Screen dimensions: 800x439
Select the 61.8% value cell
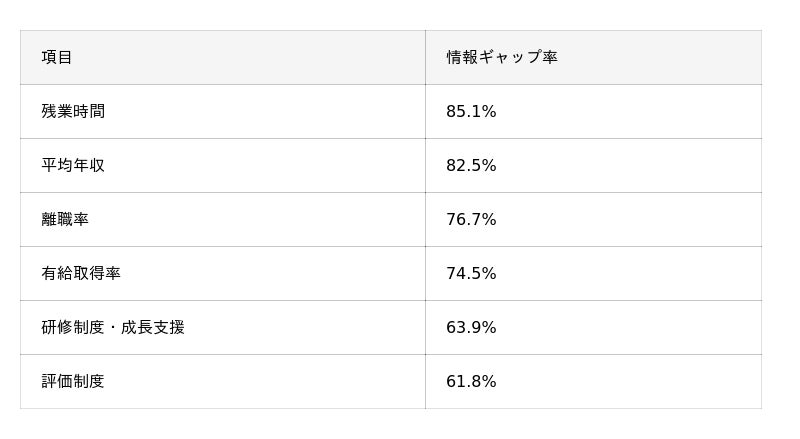[x=471, y=382]
